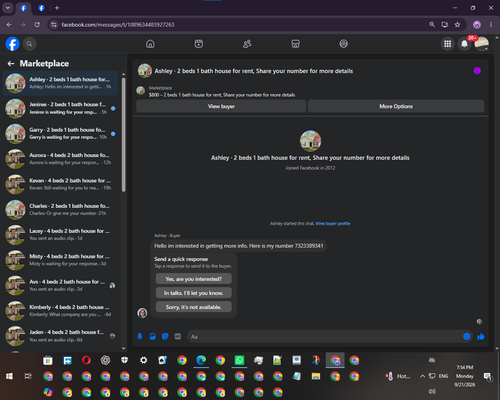The image size is (500, 400).
Task: Click the back arrow next to Marketplace
Action: point(11,63)
